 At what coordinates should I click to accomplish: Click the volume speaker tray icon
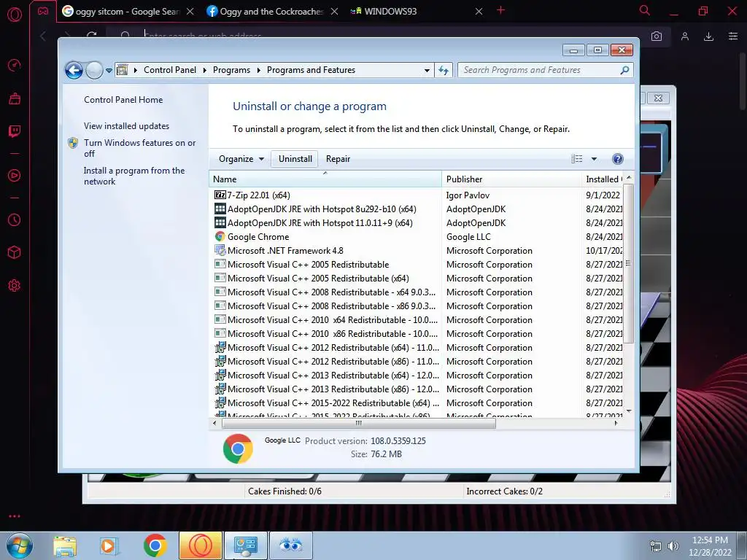[x=673, y=546]
